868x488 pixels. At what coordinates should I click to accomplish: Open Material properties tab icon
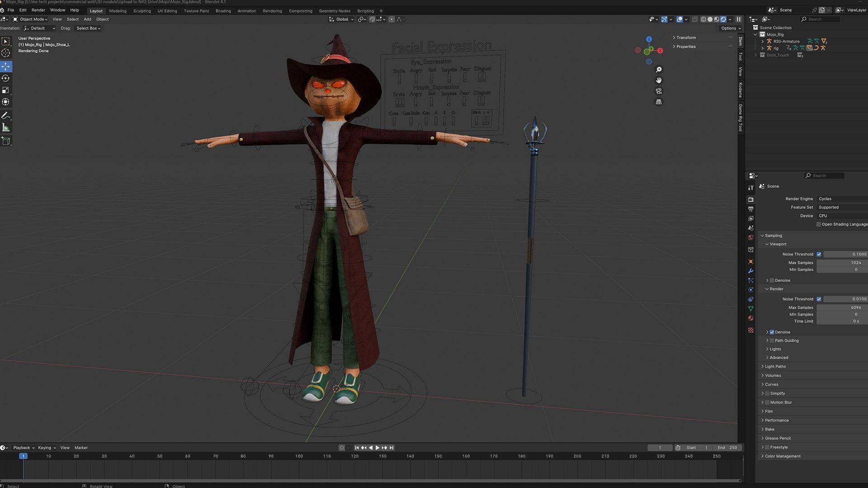click(x=750, y=318)
